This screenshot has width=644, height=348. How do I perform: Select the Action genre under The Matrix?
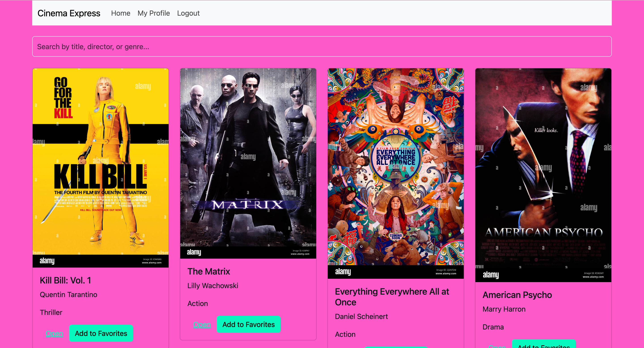(x=197, y=303)
